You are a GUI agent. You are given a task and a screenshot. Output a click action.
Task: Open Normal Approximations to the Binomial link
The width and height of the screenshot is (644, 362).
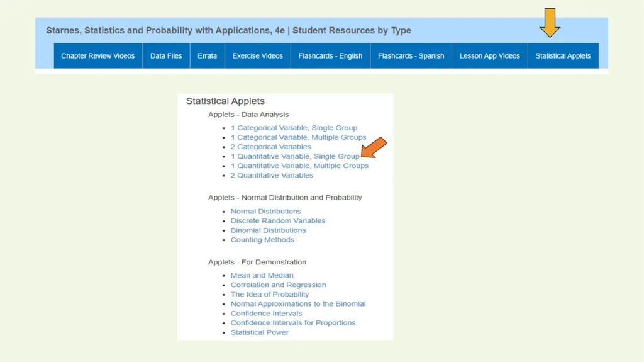[297, 304]
